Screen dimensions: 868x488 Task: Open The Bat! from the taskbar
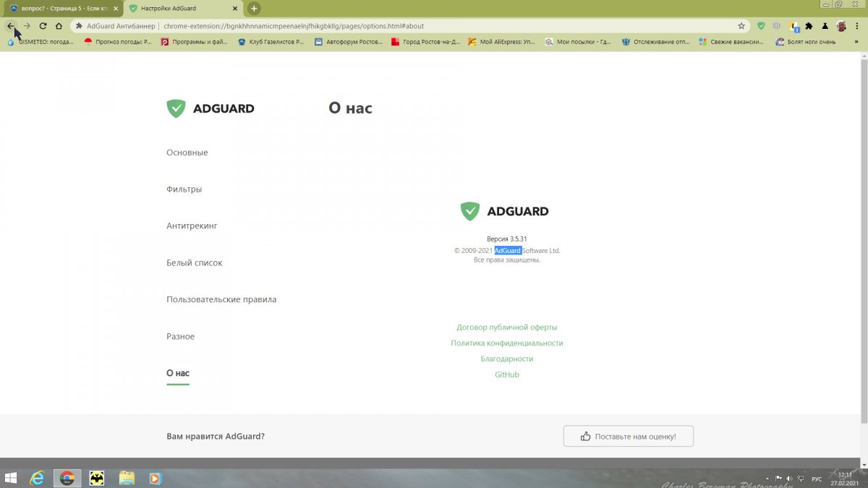[97, 478]
